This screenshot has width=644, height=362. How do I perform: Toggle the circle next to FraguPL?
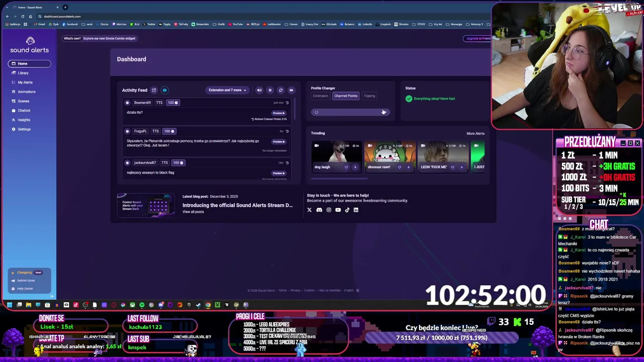tap(127, 131)
